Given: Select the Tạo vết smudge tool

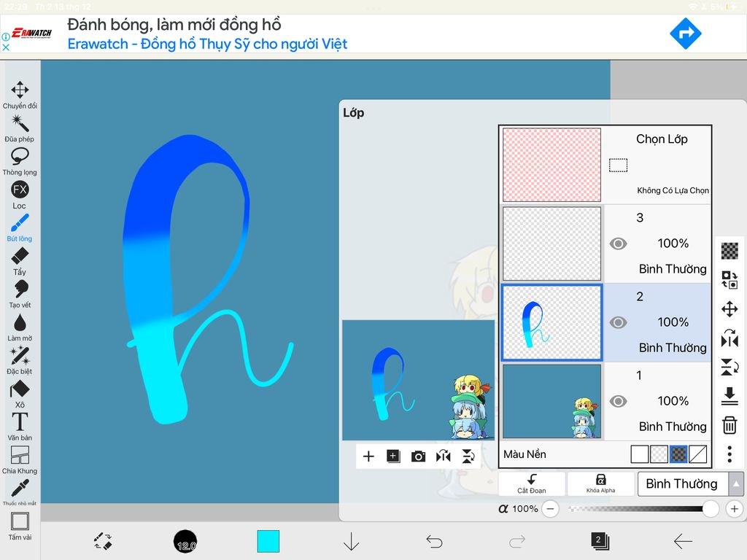Looking at the screenshot, I should tap(20, 295).
